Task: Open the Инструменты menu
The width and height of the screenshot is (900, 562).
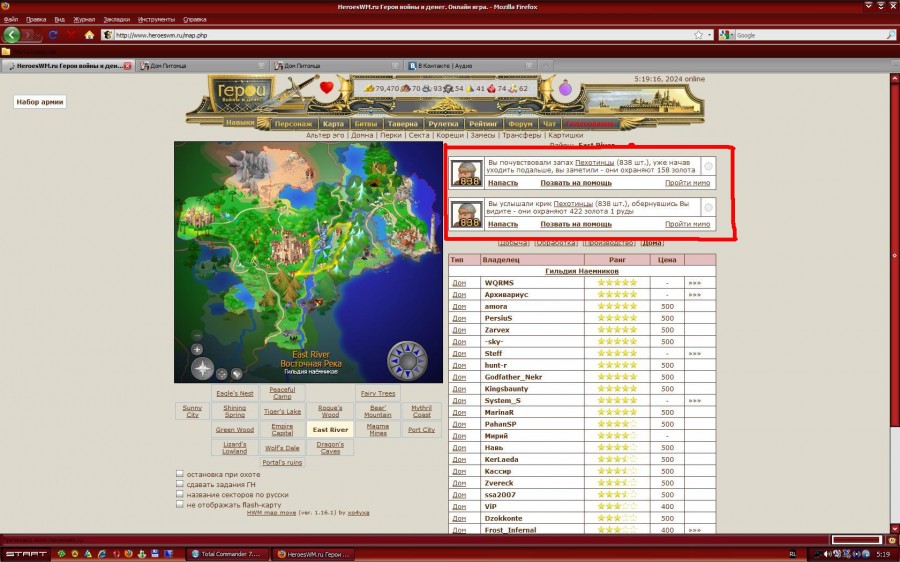Action: 156,19
